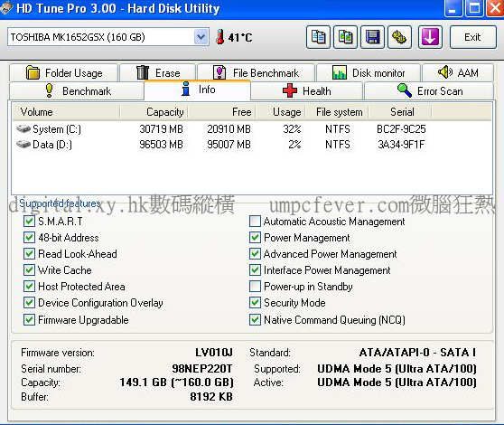Image resolution: width=504 pixels, height=425 pixels.
Task: Toggle Native Command Queuing (NCQ) checkbox
Action: coord(256,320)
